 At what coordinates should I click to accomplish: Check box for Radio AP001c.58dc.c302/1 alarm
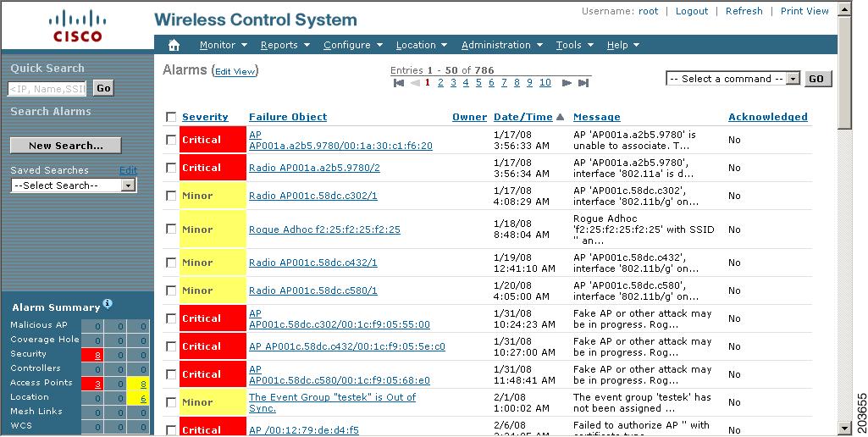171,196
